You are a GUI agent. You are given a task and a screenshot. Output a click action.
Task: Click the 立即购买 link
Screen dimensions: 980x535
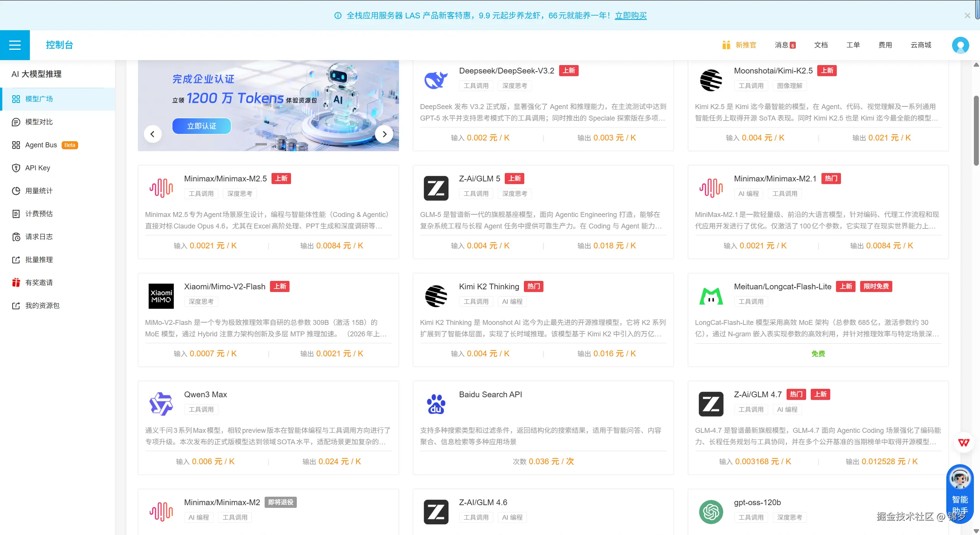pyautogui.click(x=631, y=16)
